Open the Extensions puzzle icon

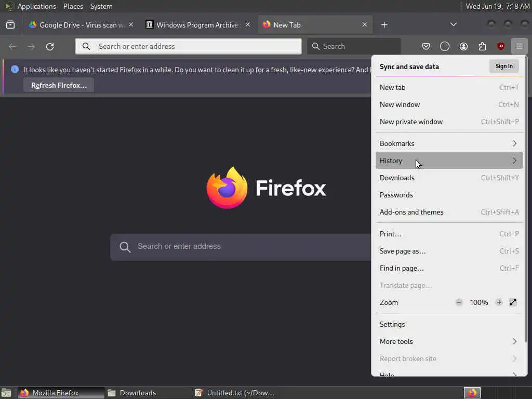coord(482,46)
